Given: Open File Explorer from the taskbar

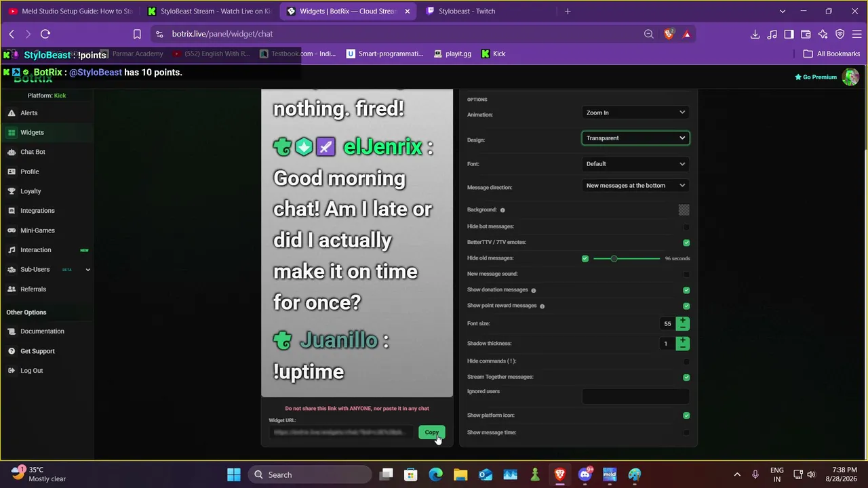Looking at the screenshot, I should [460, 474].
